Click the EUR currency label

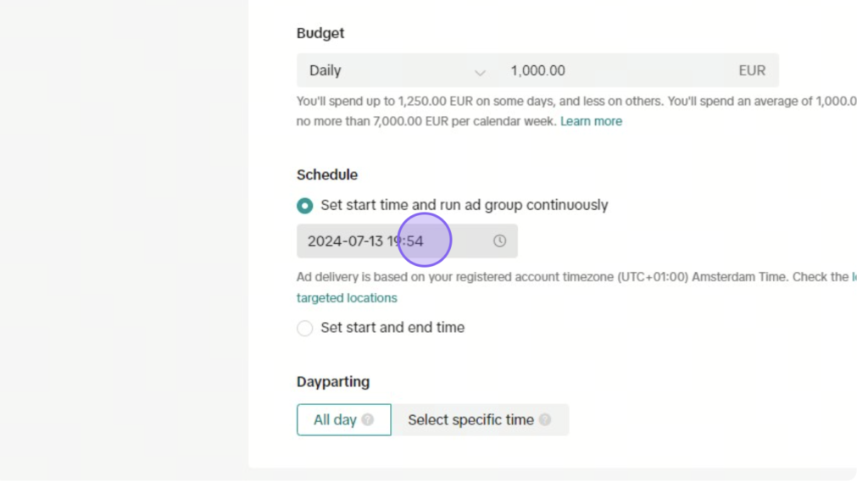(x=752, y=70)
